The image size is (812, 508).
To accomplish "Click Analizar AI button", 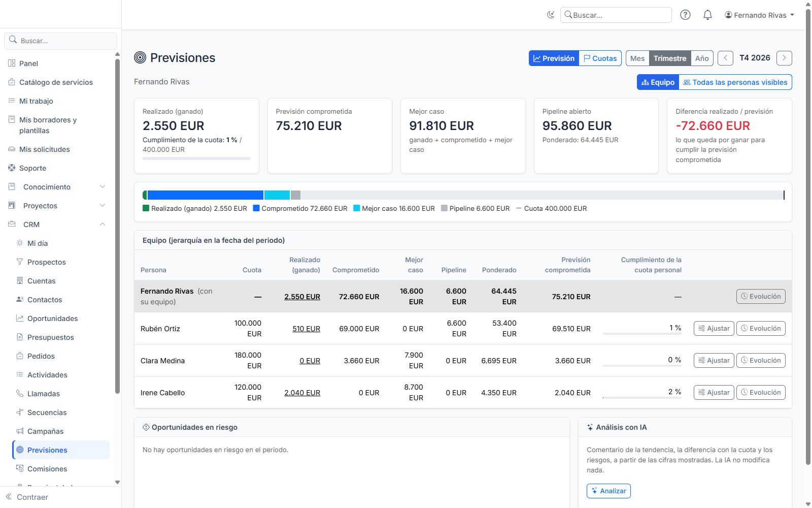I will click(608, 491).
